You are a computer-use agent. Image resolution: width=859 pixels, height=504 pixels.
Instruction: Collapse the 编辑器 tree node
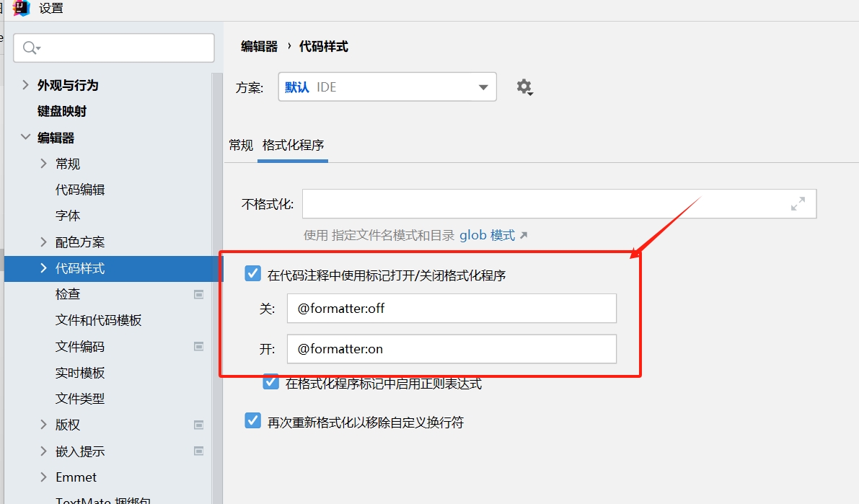pos(25,137)
